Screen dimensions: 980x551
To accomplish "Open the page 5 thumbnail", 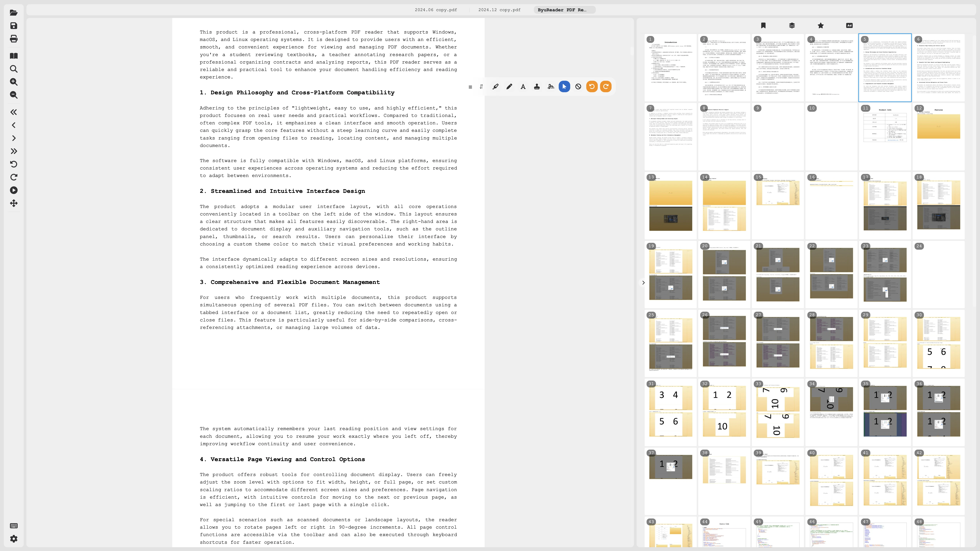I will [885, 68].
